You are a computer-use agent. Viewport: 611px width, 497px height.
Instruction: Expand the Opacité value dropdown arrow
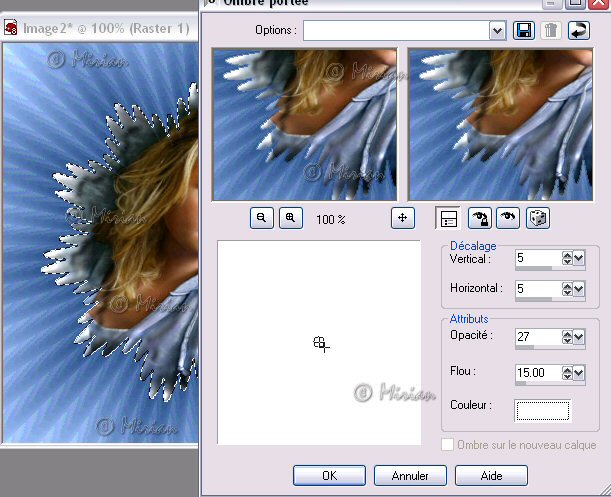click(580, 337)
